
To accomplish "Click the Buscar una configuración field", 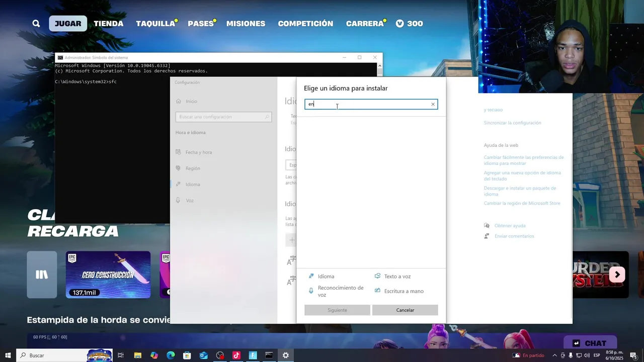I will click(223, 117).
